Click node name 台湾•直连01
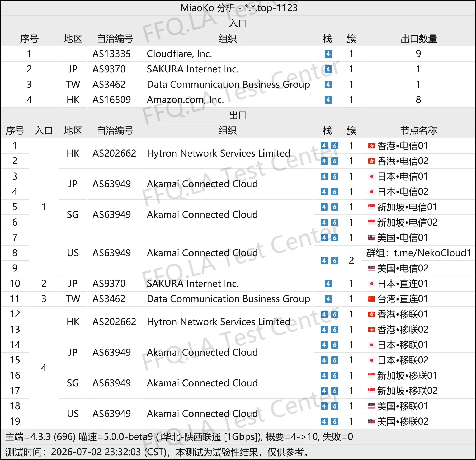476x460 pixels. click(x=403, y=299)
